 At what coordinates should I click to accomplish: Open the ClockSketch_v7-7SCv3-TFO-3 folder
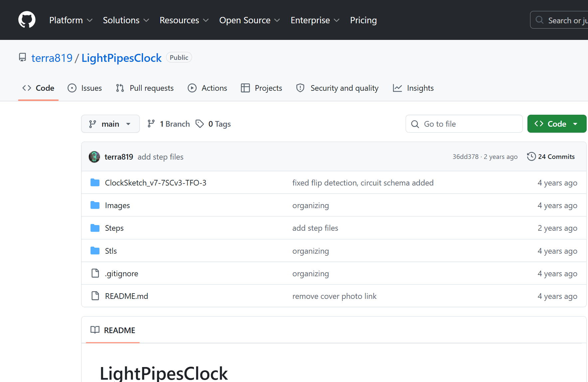click(156, 183)
